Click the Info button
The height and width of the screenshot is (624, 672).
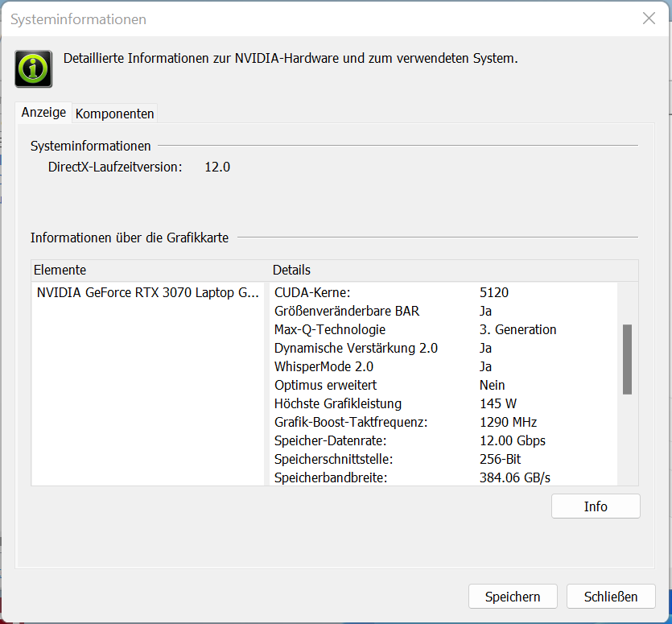[596, 506]
